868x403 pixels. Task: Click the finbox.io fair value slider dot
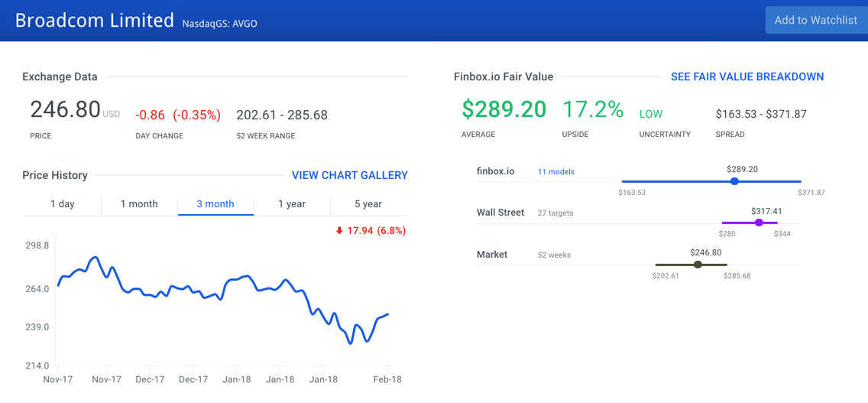pyautogui.click(x=734, y=181)
